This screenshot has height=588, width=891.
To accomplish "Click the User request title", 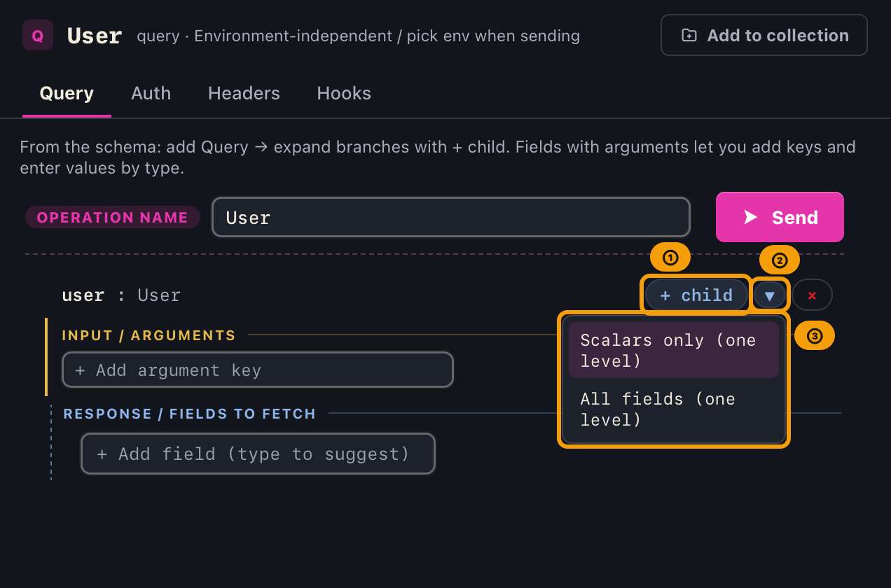I will click(95, 36).
